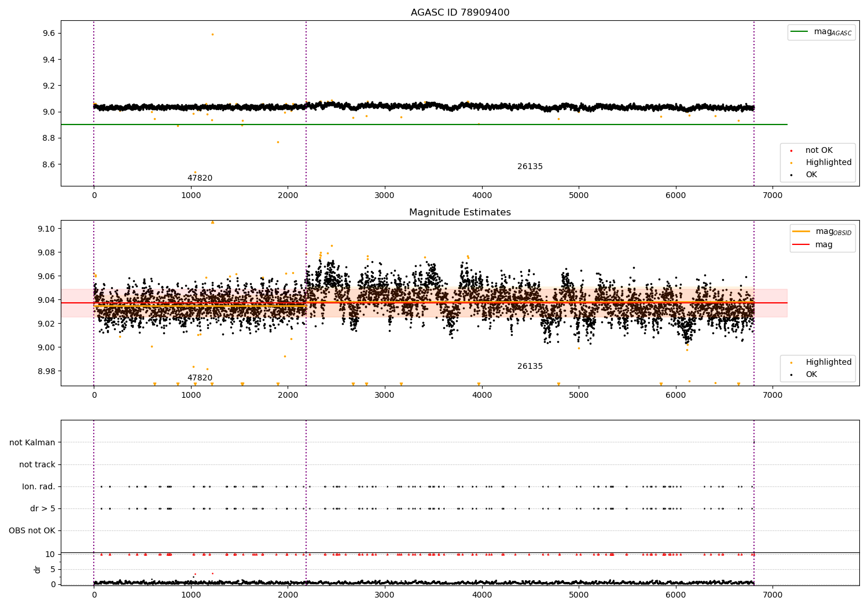Click the red dot marker beside "not OK"
The image size is (868, 608).
click(791, 151)
